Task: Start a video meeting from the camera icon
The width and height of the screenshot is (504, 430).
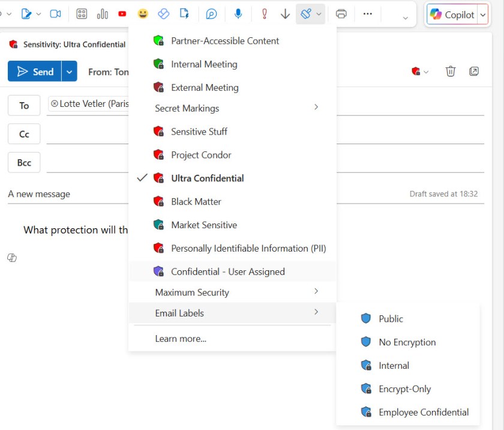Action: coord(56,13)
